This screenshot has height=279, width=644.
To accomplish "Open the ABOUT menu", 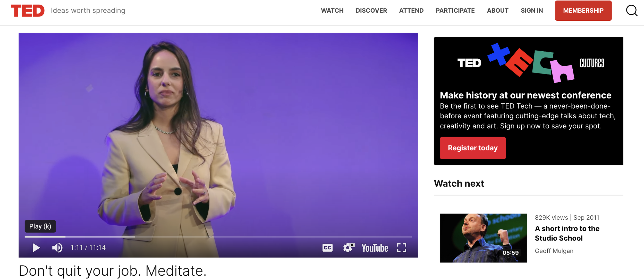I will (x=497, y=11).
